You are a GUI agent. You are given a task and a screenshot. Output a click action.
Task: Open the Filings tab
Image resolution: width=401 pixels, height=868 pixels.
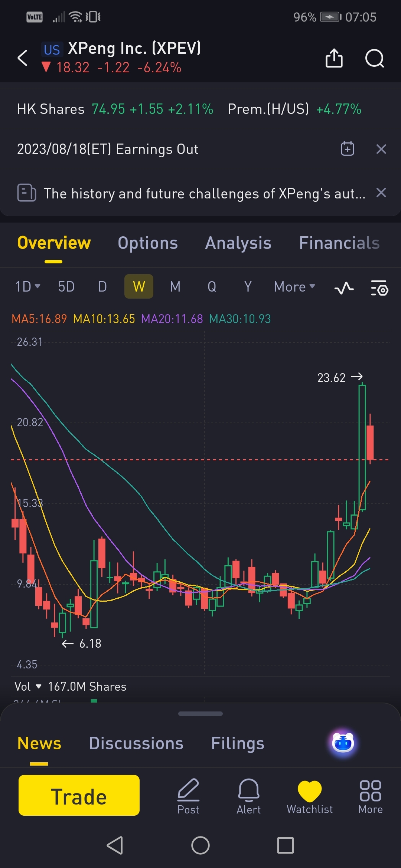click(x=238, y=744)
